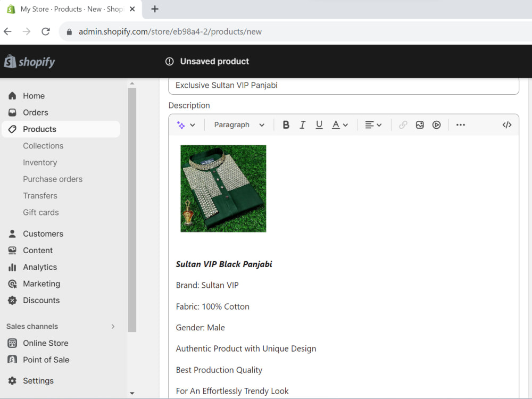Select Products in the sidebar
This screenshot has height=399, width=532.
pyautogui.click(x=40, y=129)
